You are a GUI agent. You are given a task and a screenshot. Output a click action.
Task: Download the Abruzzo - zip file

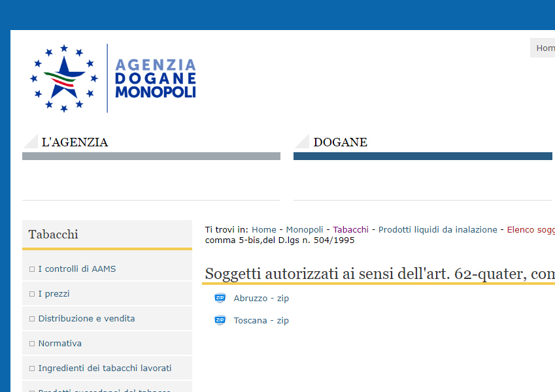(x=261, y=298)
